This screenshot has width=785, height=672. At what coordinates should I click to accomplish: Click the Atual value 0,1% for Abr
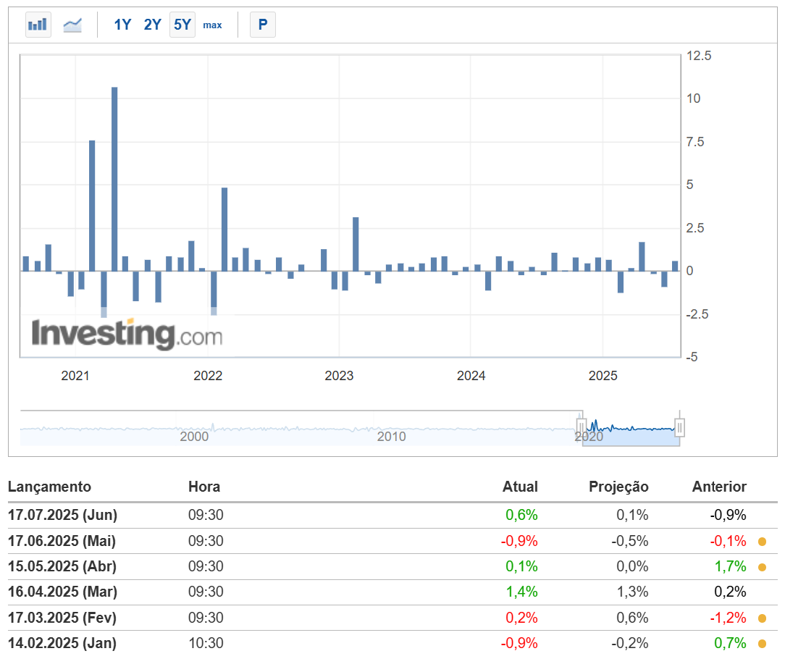(521, 566)
